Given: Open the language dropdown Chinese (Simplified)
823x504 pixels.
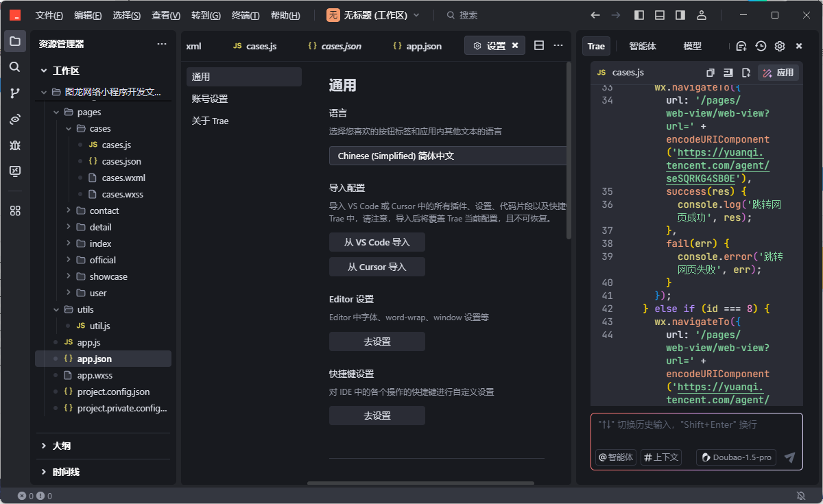Looking at the screenshot, I should pos(448,156).
